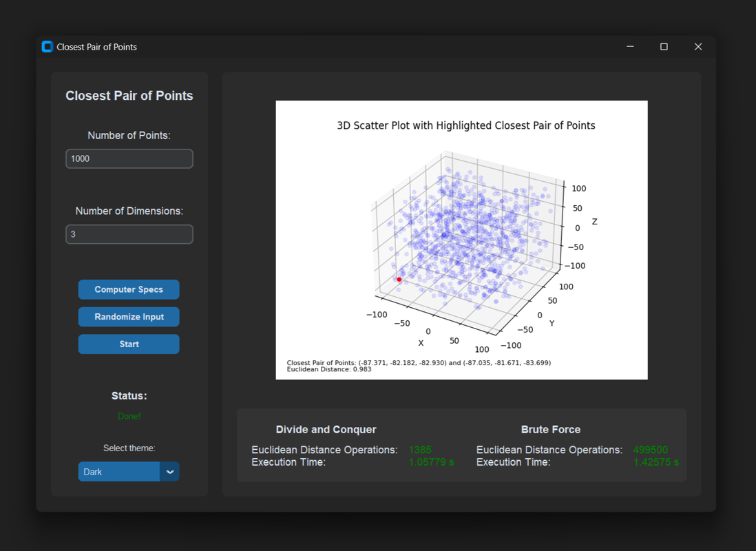
Task: Click the Brute Force operations value 499500
Action: point(651,450)
